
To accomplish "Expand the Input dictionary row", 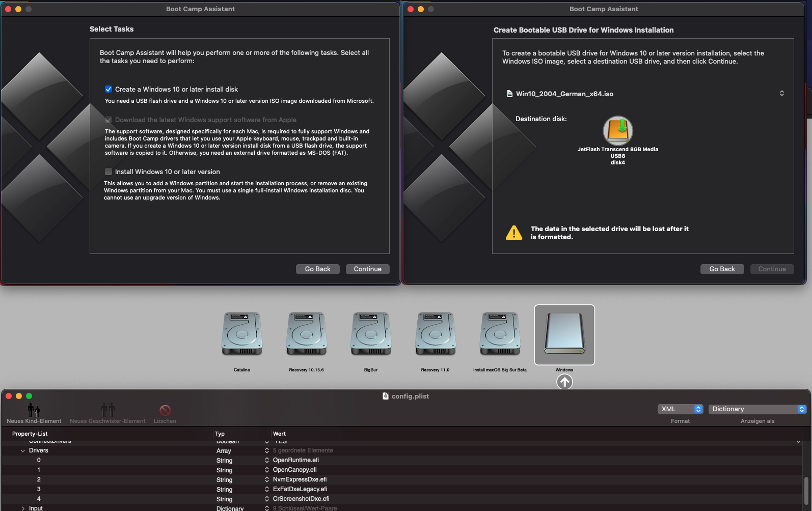I will pos(22,508).
